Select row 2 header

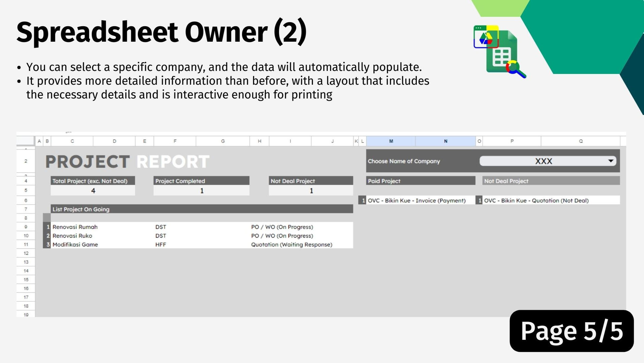coord(26,161)
